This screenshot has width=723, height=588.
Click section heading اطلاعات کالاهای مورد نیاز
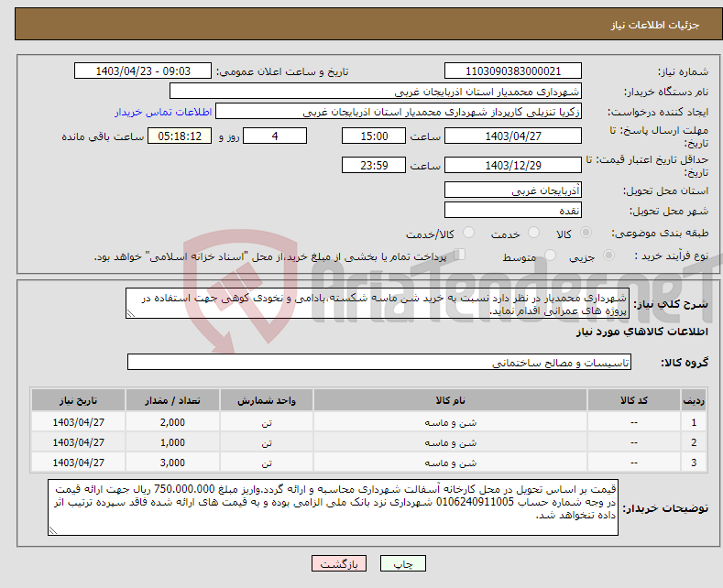pos(641,332)
